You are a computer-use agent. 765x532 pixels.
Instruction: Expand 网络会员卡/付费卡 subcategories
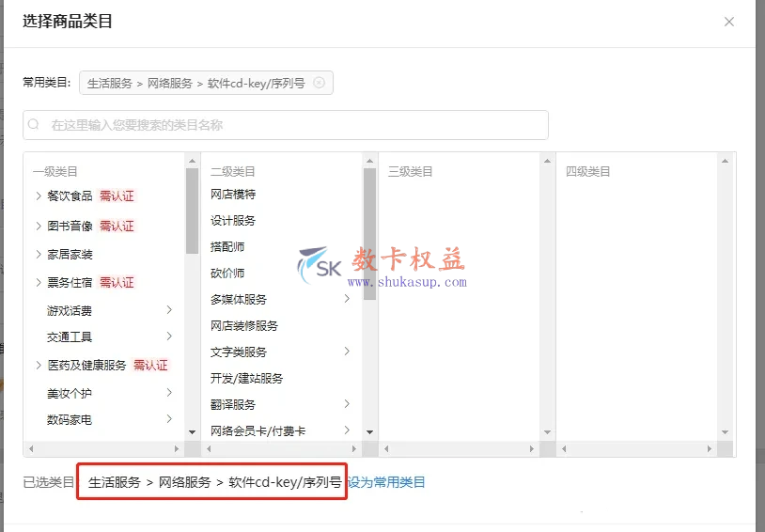click(x=347, y=430)
